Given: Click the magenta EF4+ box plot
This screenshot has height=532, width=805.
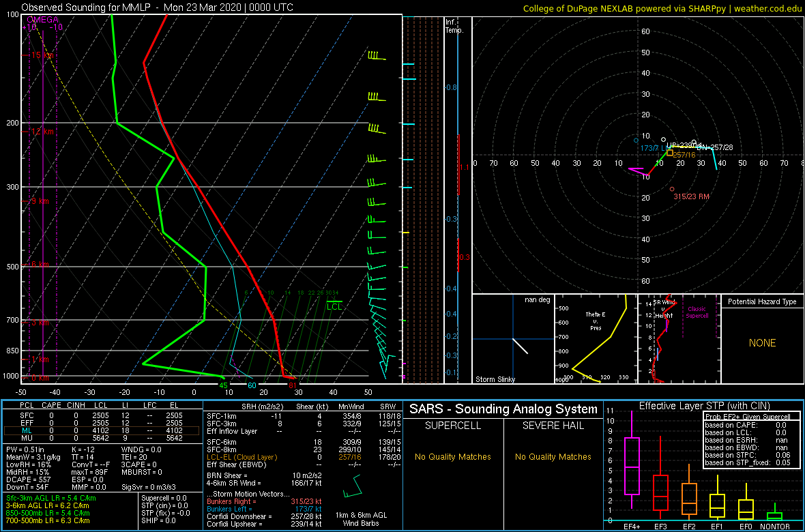Looking at the screenshot, I should 631,460.
